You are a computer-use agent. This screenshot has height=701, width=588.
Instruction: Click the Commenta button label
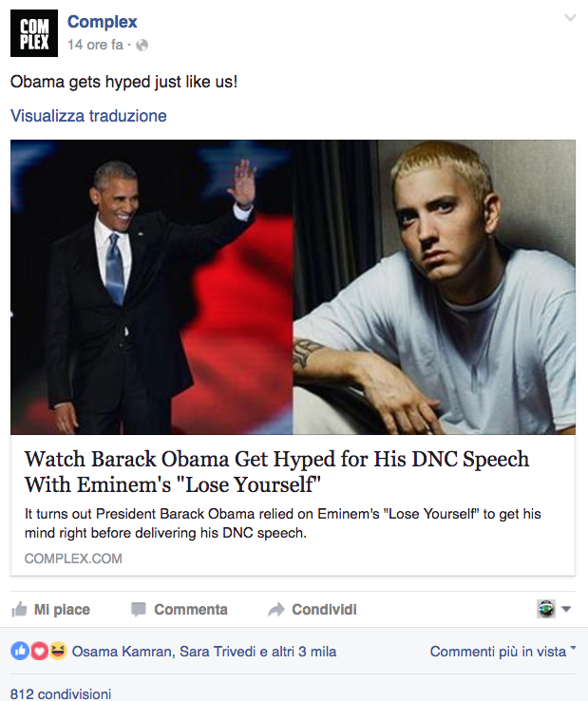click(191, 610)
